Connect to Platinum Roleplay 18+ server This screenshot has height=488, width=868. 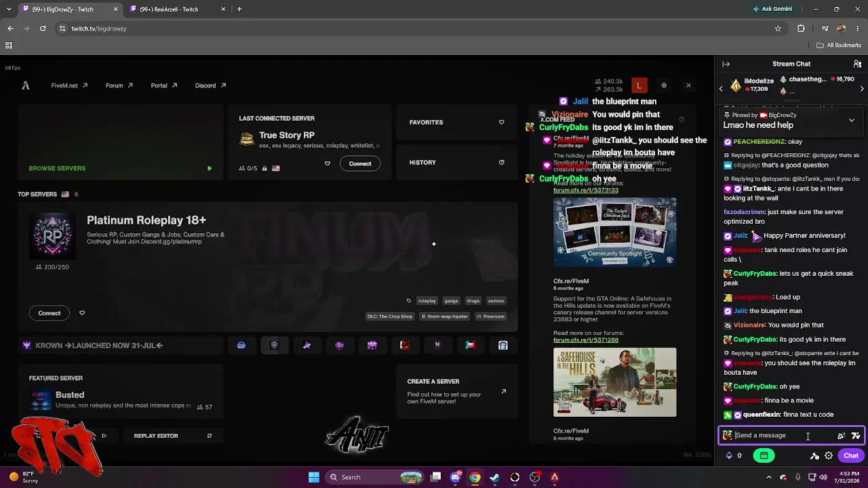pyautogui.click(x=50, y=313)
